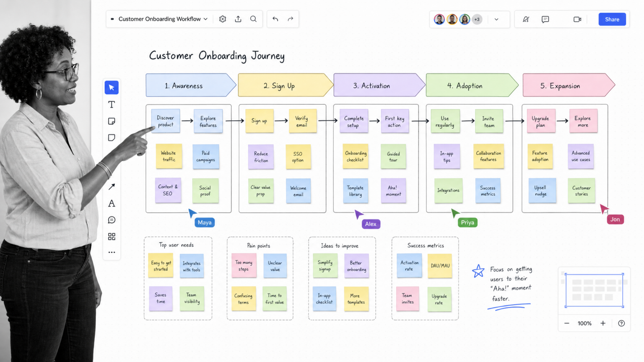
Task: Click the minimap viewport thumbnail
Action: 594,290
